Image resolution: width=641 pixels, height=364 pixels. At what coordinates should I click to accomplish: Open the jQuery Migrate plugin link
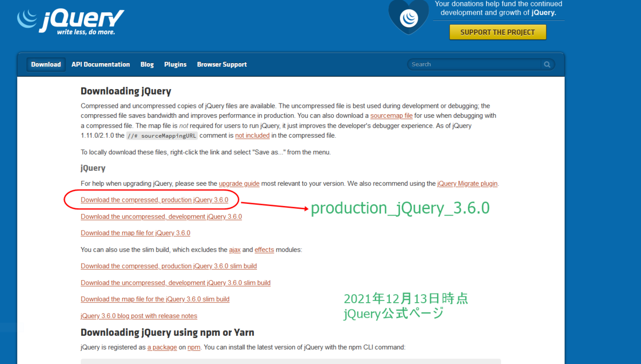(467, 184)
